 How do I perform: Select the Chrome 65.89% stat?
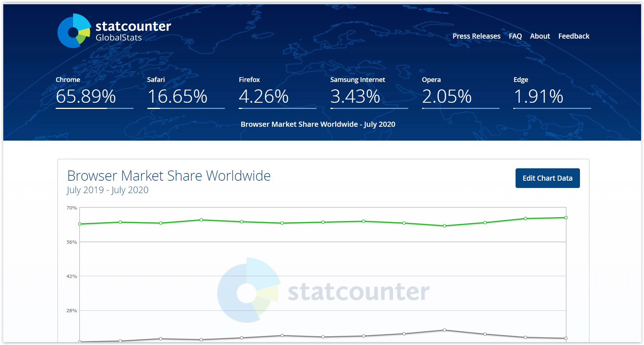(94, 92)
